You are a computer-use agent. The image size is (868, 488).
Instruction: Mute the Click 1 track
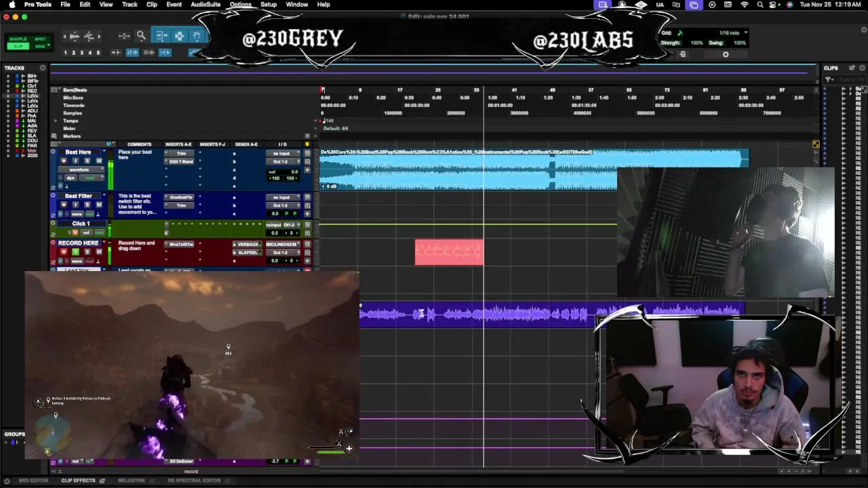[x=75, y=232]
